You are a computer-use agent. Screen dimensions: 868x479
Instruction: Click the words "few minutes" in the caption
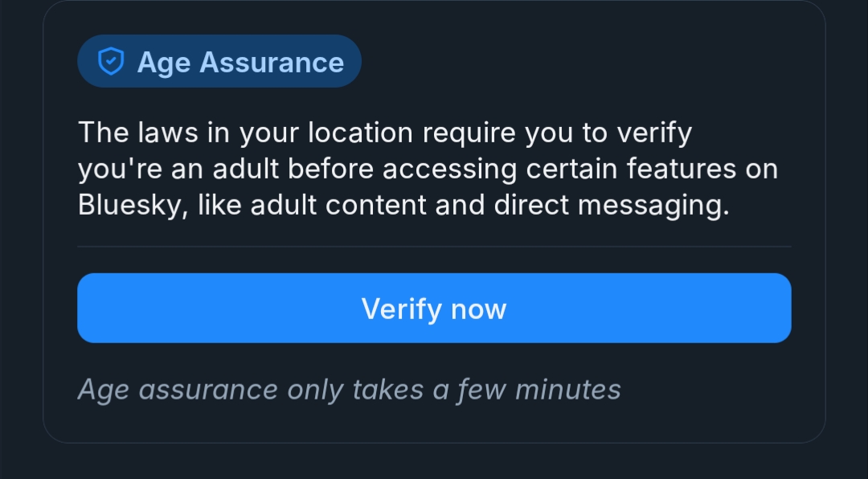tap(539, 390)
